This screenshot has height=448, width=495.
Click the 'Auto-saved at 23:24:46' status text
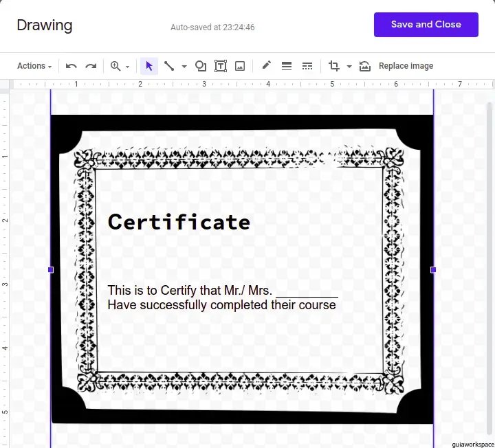pyautogui.click(x=212, y=27)
